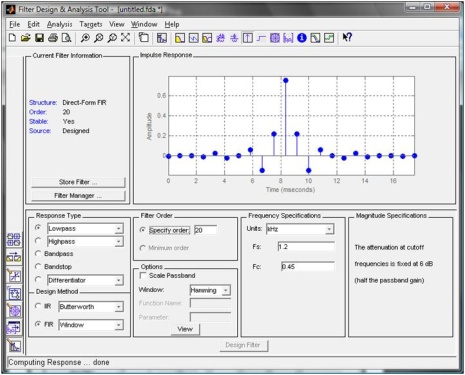Image resolution: width=465 pixels, height=375 pixels.
Task: Open a saved session with folder icon
Action: click(x=26, y=38)
